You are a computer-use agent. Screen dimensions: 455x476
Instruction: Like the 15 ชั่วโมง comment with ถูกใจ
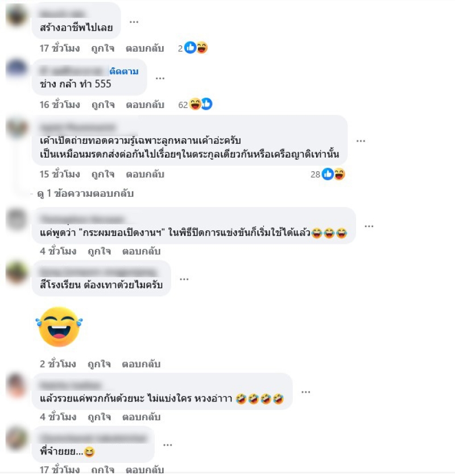click(103, 174)
